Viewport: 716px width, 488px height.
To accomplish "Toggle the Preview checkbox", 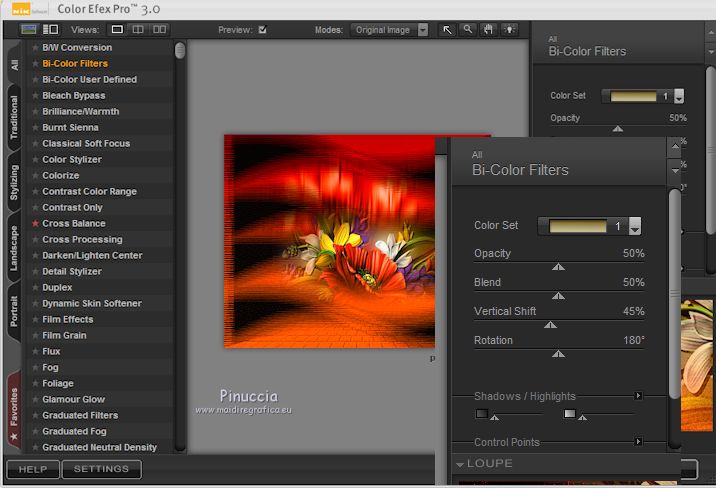I will pos(263,30).
